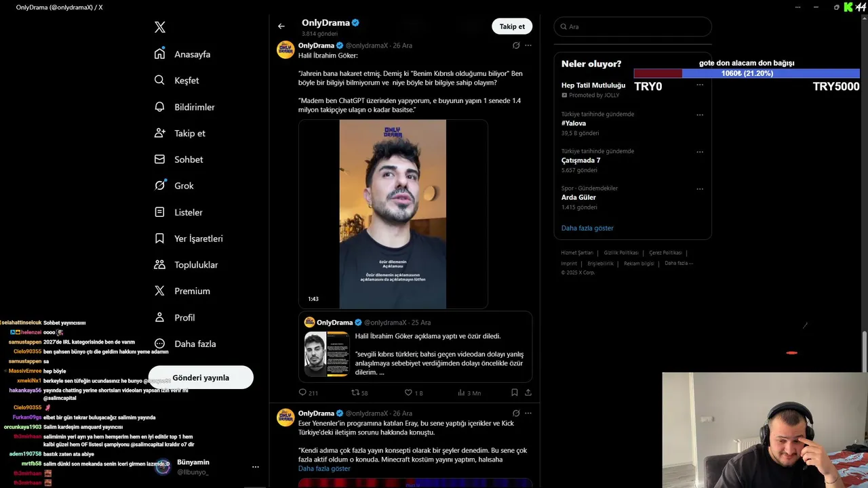The height and width of the screenshot is (488, 868).
Task: Click the Grok icon on first post
Action: coord(516,45)
